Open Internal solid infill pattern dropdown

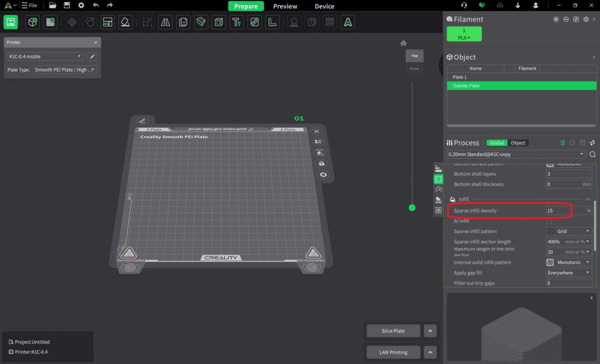click(569, 262)
